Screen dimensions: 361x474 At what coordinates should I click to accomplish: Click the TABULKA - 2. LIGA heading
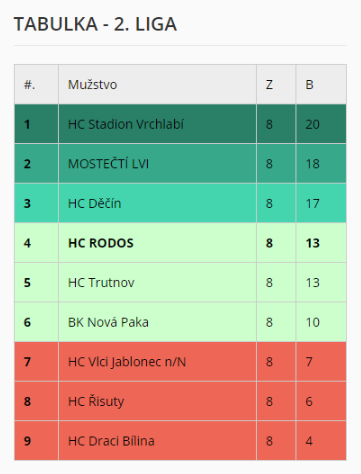click(x=95, y=24)
